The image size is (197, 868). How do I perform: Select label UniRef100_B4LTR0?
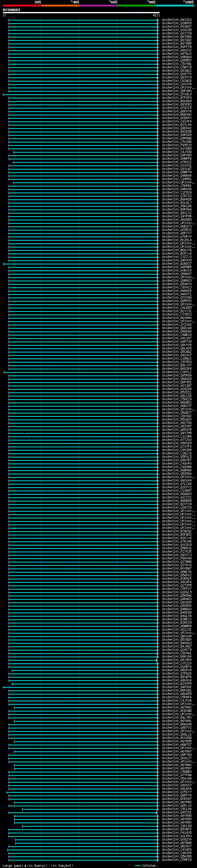point(176,718)
